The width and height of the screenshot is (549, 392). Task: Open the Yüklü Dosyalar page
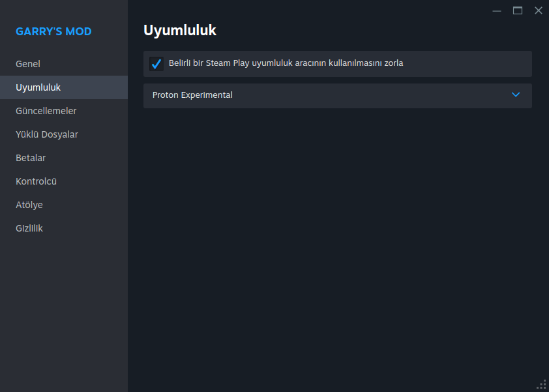point(47,134)
